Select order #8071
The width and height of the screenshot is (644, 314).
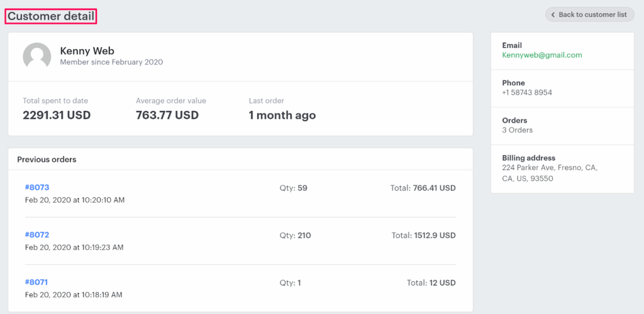[x=36, y=282]
